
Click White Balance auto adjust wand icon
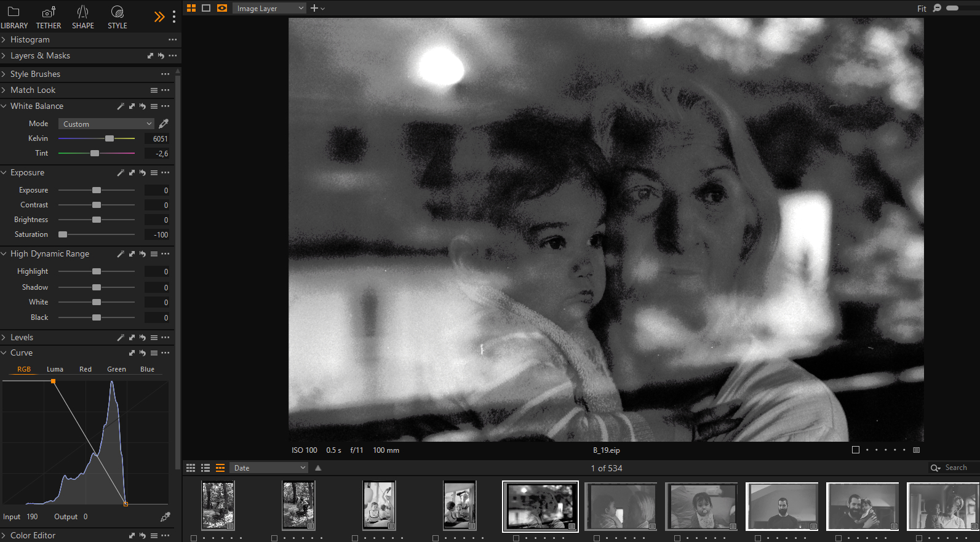(121, 106)
